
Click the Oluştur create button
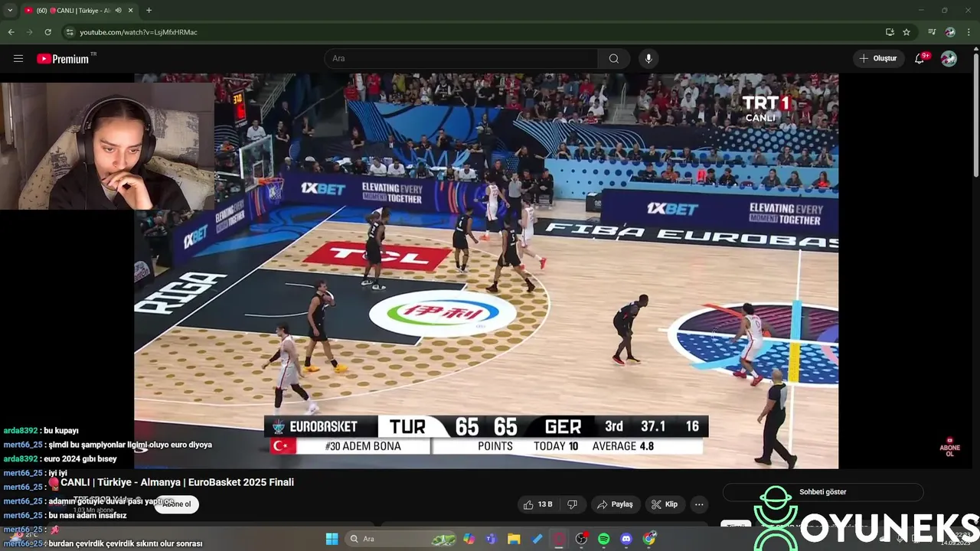point(878,58)
